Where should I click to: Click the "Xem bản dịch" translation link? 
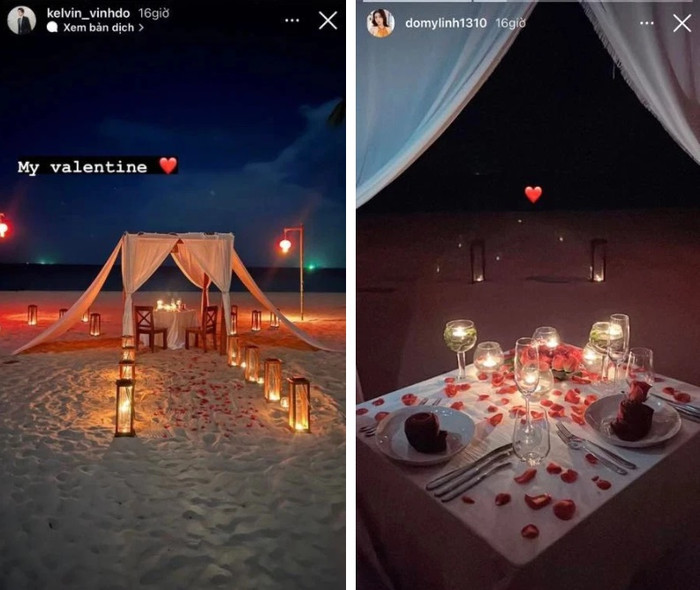click(x=98, y=28)
